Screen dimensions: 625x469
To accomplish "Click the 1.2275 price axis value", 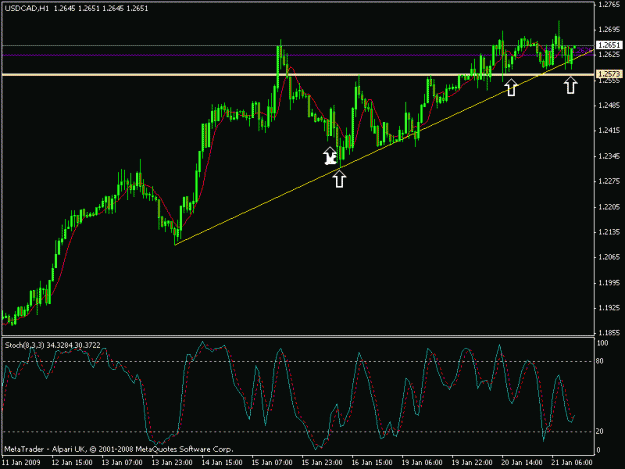I will (609, 181).
